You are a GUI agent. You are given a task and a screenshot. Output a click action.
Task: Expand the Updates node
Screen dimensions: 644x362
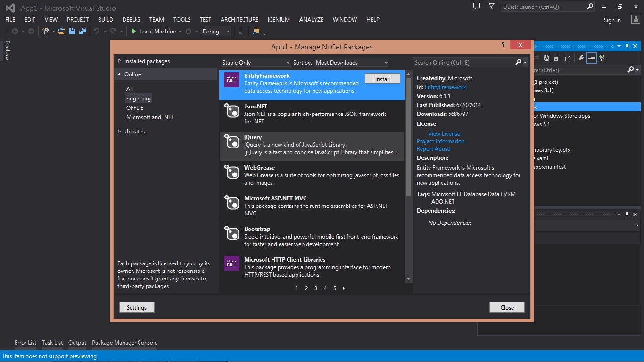119,131
